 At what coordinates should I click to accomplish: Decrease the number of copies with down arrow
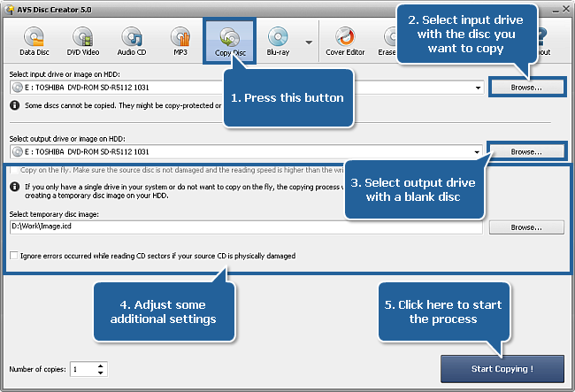click(101, 373)
